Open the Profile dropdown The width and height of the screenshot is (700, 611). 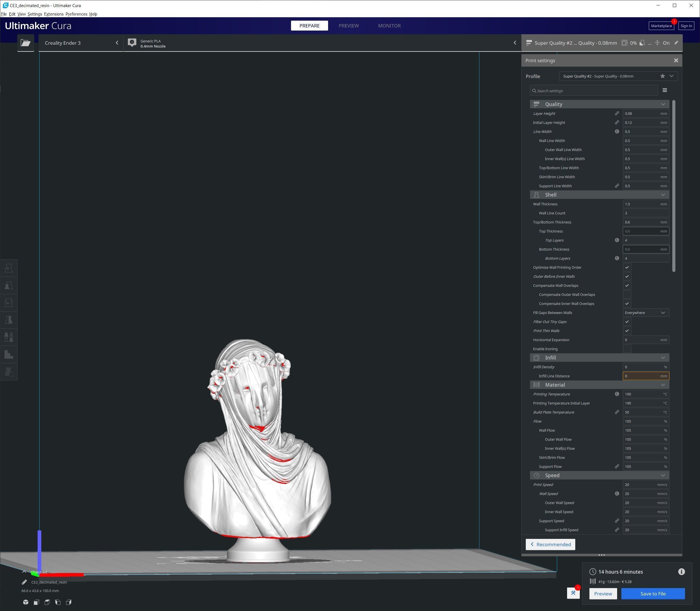coord(618,76)
